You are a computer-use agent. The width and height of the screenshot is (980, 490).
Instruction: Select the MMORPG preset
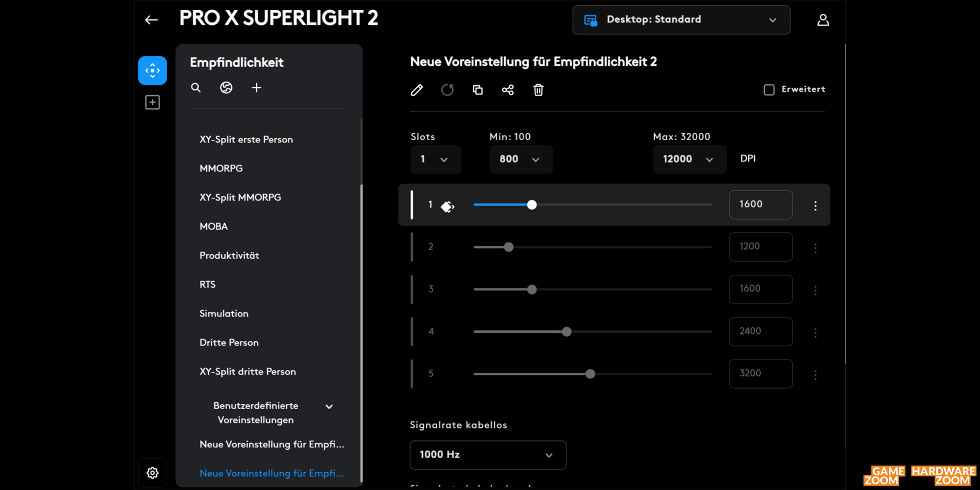click(221, 169)
